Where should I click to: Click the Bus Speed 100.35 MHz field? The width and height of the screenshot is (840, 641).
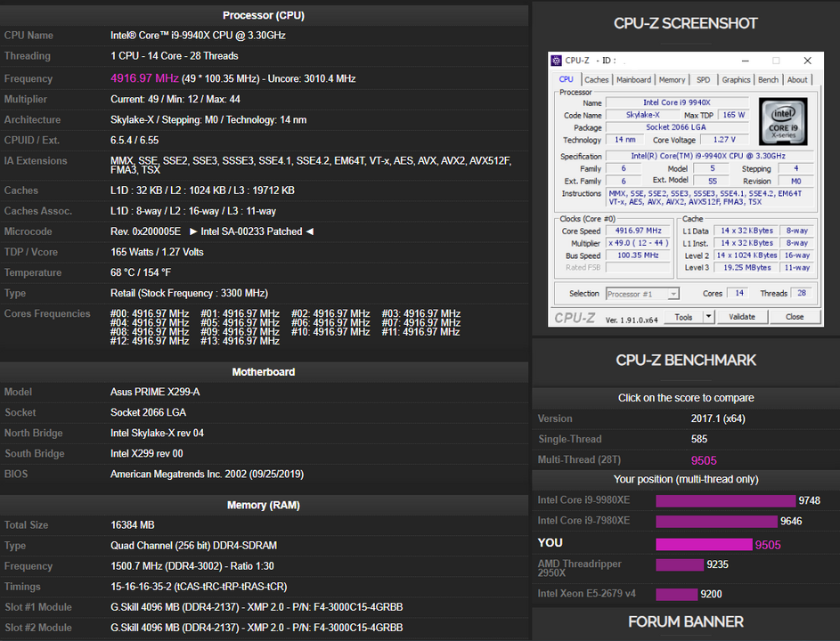pos(638,256)
